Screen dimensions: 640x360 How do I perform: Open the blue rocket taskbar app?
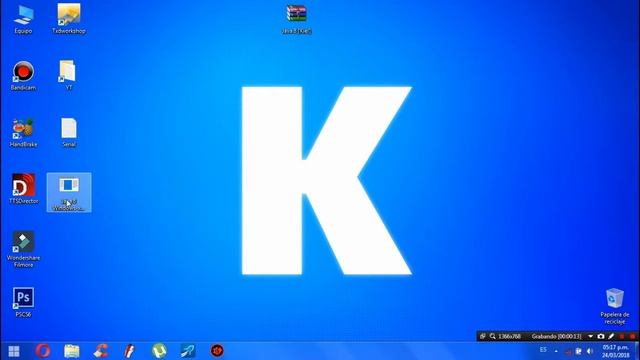188,351
